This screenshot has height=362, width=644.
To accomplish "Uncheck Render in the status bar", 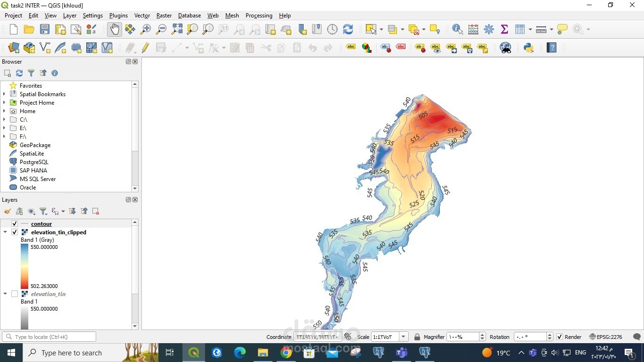I will click(x=559, y=337).
